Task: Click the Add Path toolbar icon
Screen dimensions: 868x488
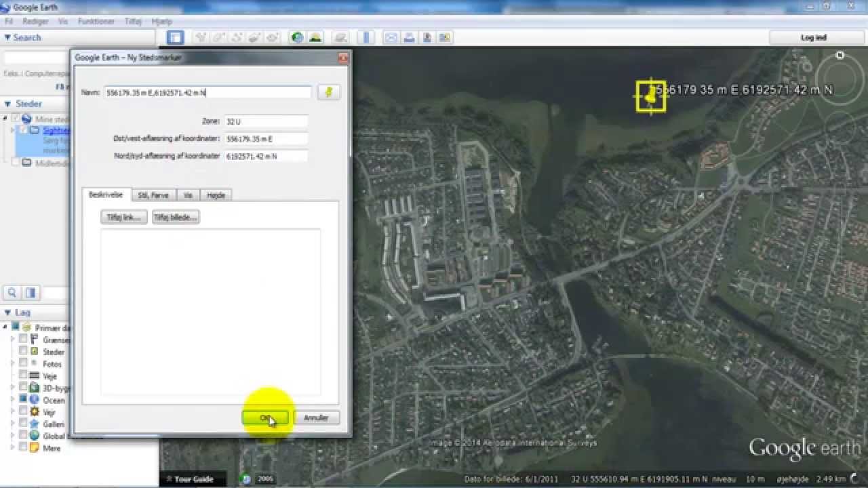Action: click(237, 37)
